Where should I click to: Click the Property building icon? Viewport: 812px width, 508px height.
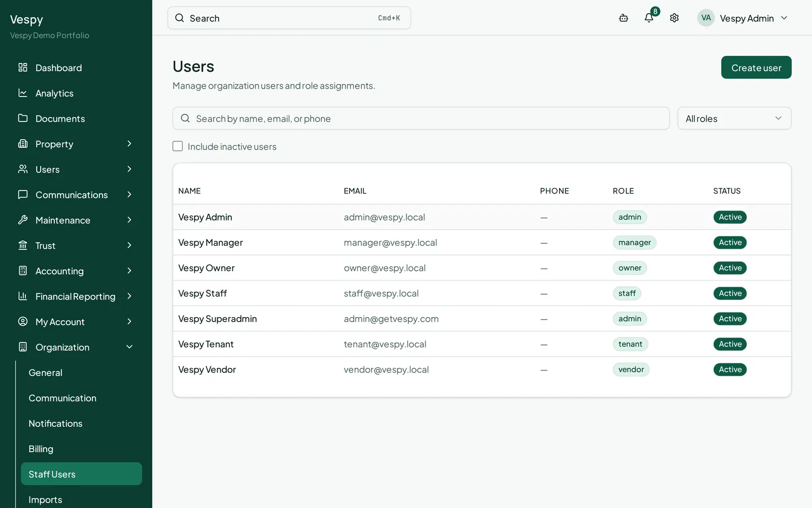23,144
